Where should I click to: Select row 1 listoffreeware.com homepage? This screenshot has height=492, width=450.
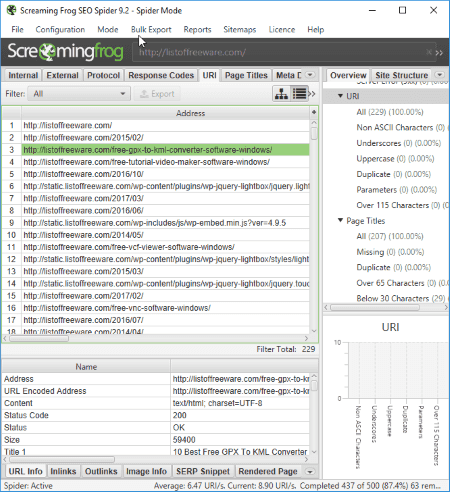(156, 125)
